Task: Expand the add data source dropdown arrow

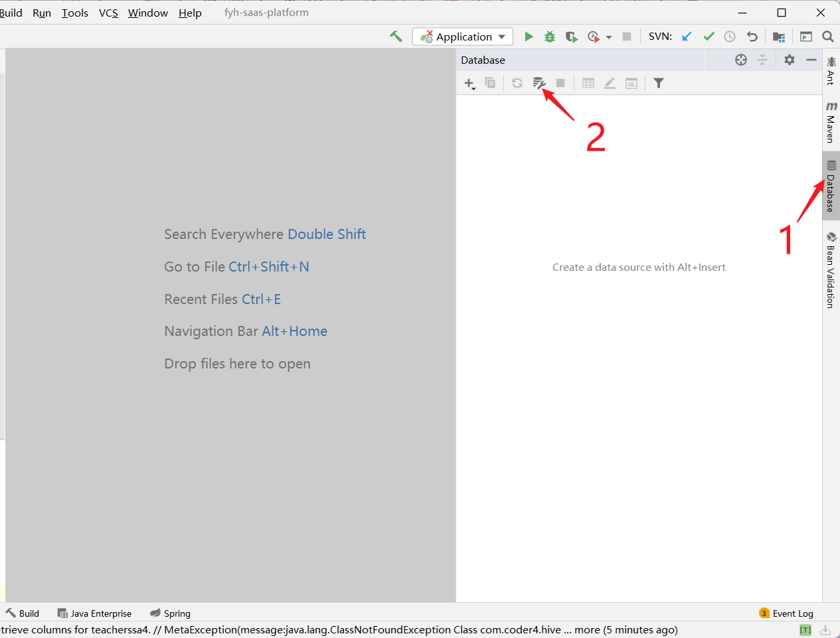Action: 475,86
